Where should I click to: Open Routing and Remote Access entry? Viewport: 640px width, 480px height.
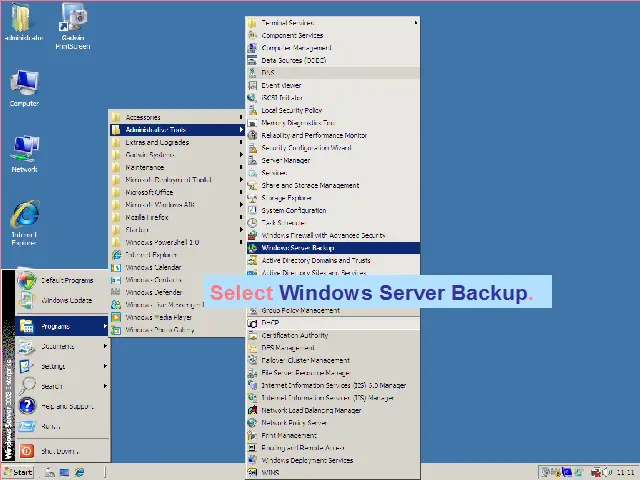click(x=333, y=448)
